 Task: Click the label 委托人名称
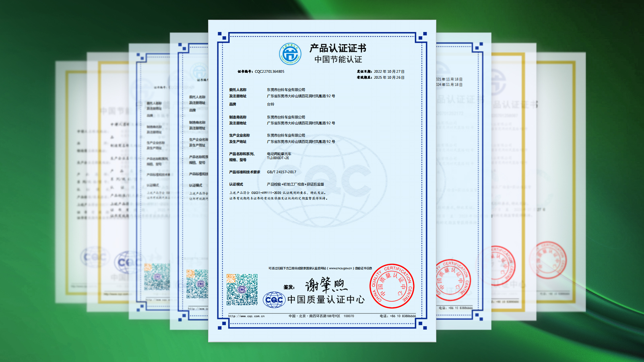(238, 90)
